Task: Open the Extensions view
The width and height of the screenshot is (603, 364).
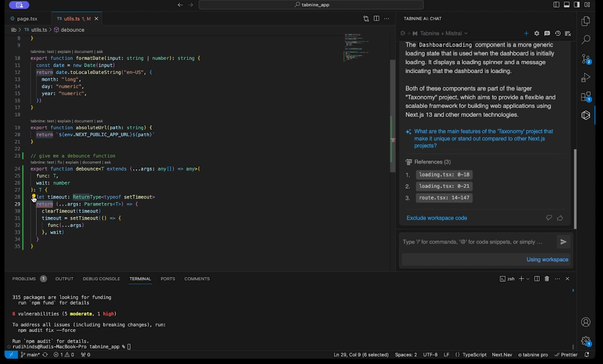Action: point(586,97)
